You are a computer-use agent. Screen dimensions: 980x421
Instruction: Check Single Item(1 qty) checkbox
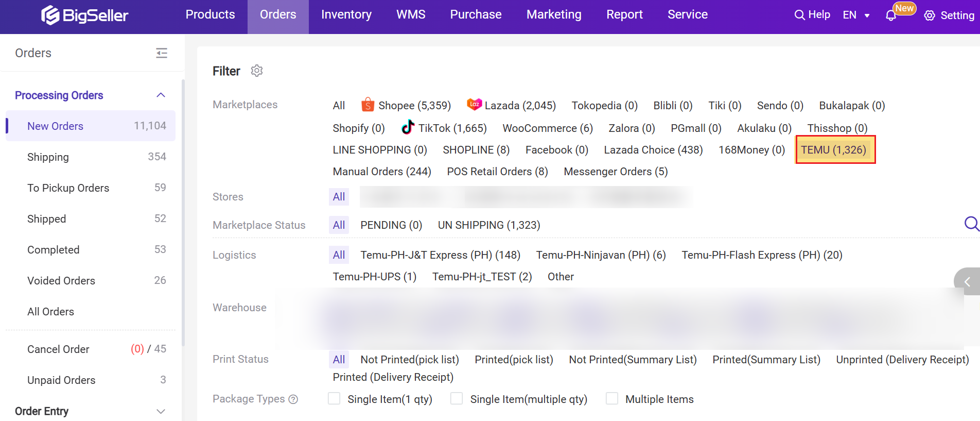click(334, 398)
